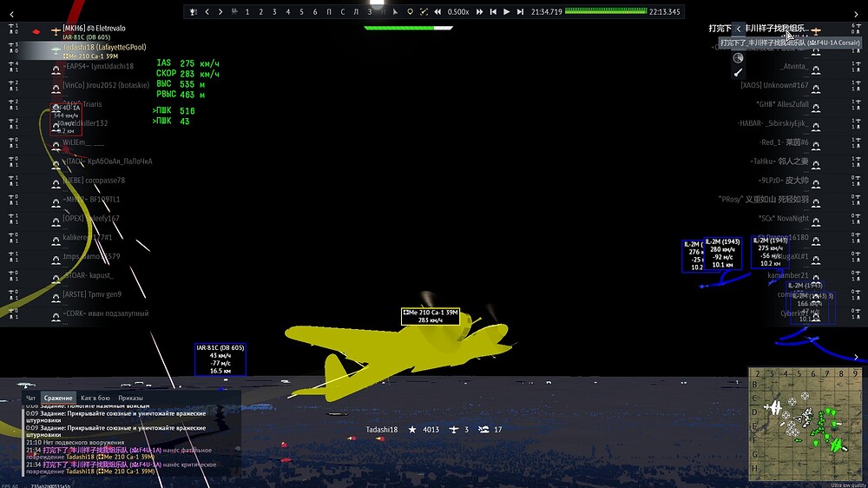The height and width of the screenshot is (488, 868).
Task: Toggle the flight path trajectory icon
Action: (x=424, y=11)
